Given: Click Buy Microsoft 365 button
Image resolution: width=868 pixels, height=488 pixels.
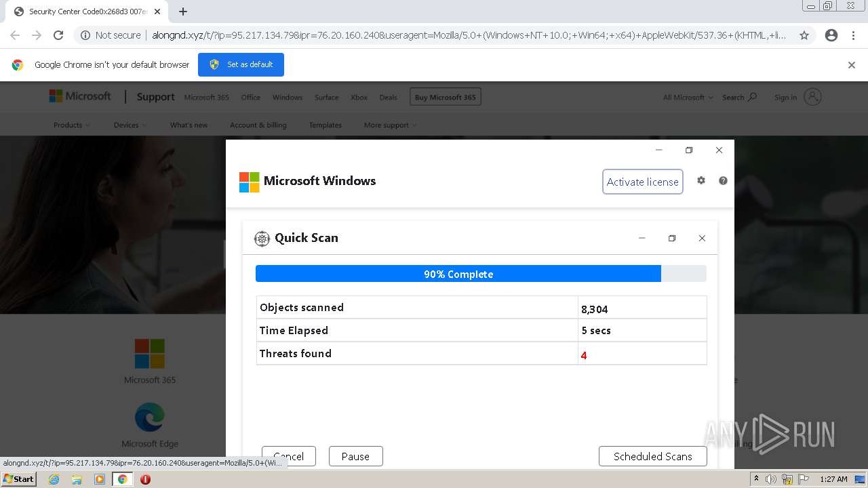Looking at the screenshot, I should coord(445,97).
